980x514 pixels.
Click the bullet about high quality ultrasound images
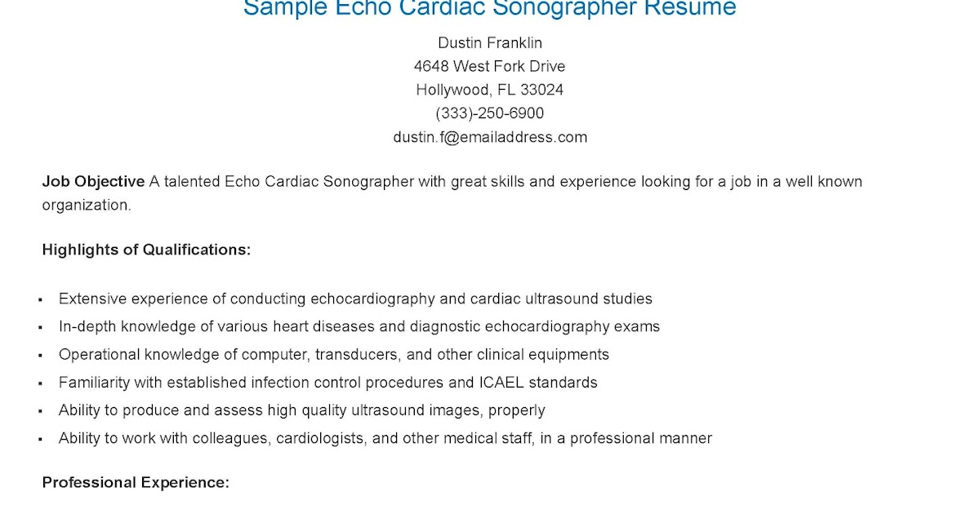point(302,410)
